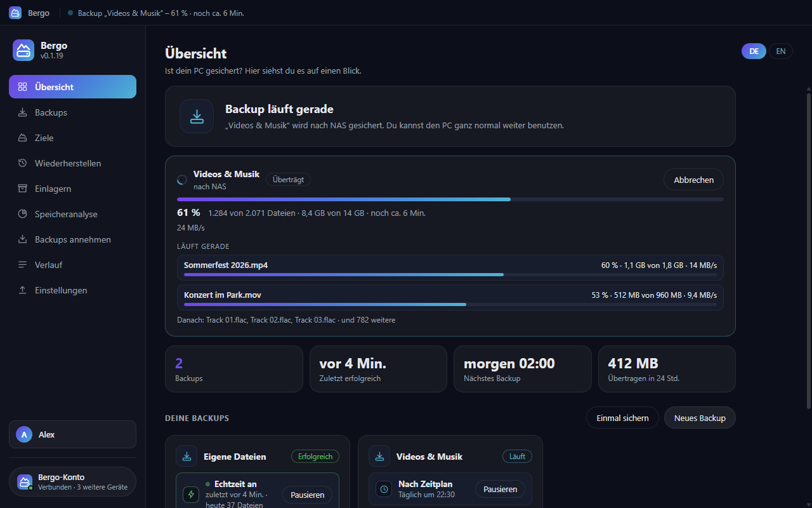Pause the Eigene Dateien realtime backup
812x508 pixels.
pos(307,495)
